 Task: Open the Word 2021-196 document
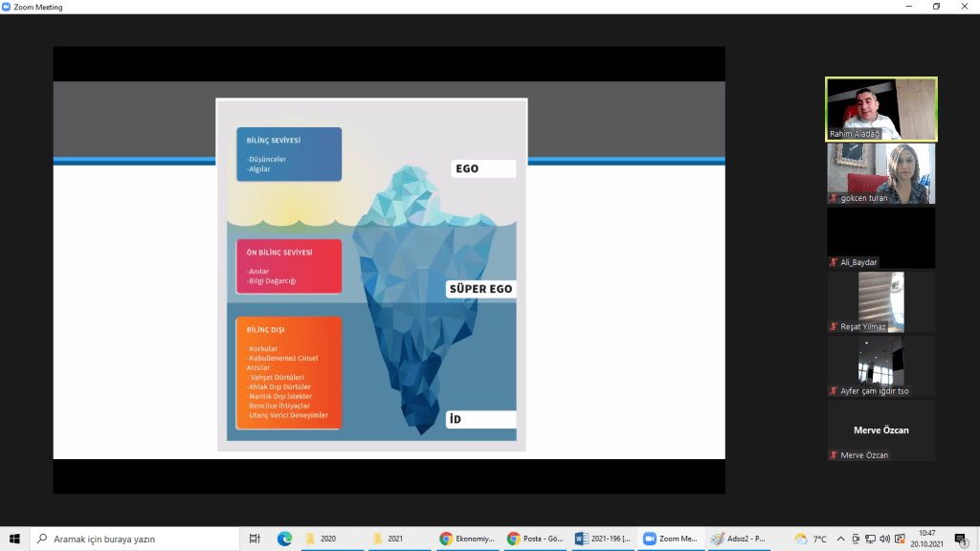pyautogui.click(x=604, y=539)
